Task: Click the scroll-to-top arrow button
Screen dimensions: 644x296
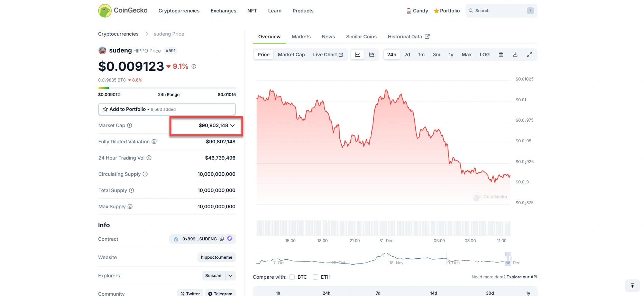Action: tap(632, 286)
